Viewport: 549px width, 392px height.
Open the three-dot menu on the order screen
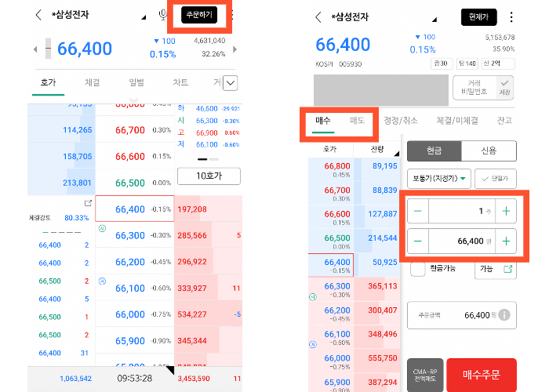pos(511,17)
